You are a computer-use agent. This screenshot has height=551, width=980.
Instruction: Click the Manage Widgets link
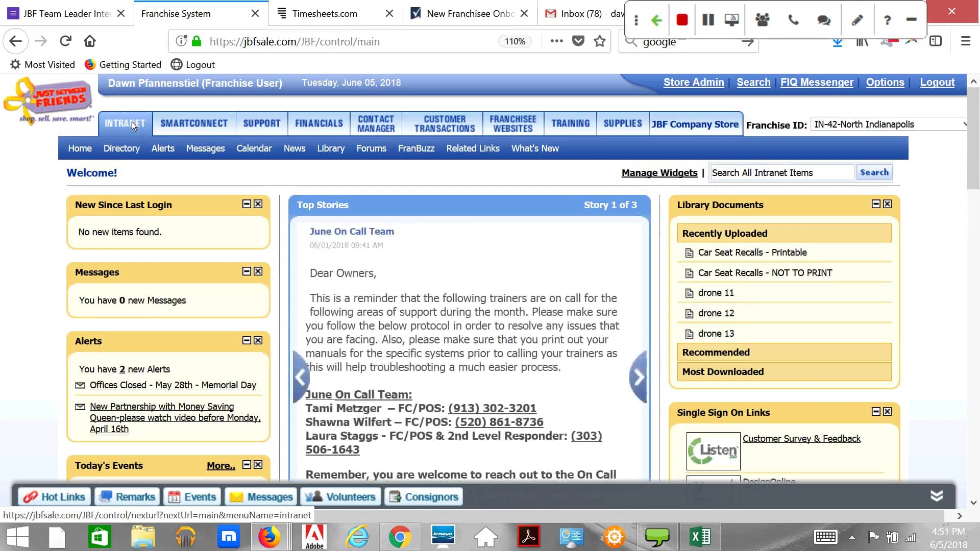(x=659, y=173)
